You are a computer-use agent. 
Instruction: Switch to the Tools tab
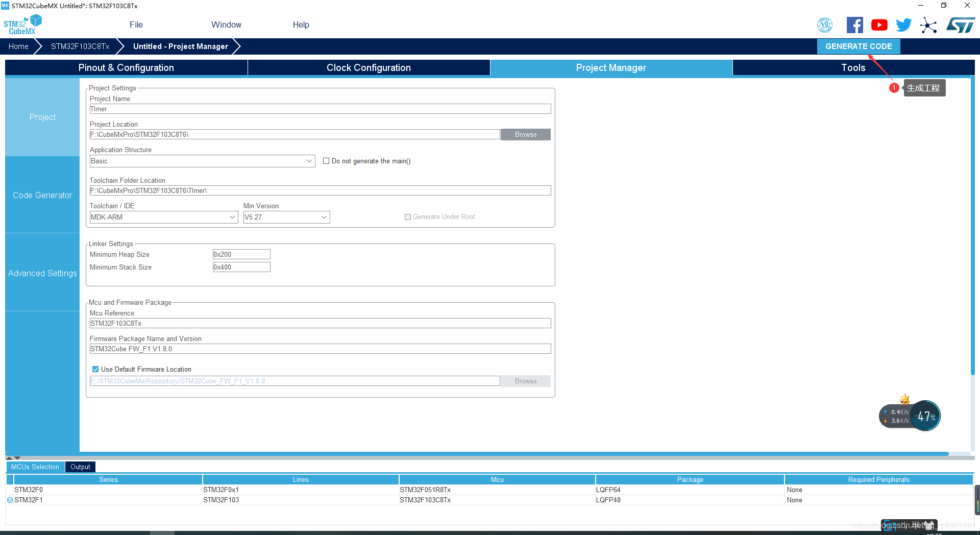(853, 67)
